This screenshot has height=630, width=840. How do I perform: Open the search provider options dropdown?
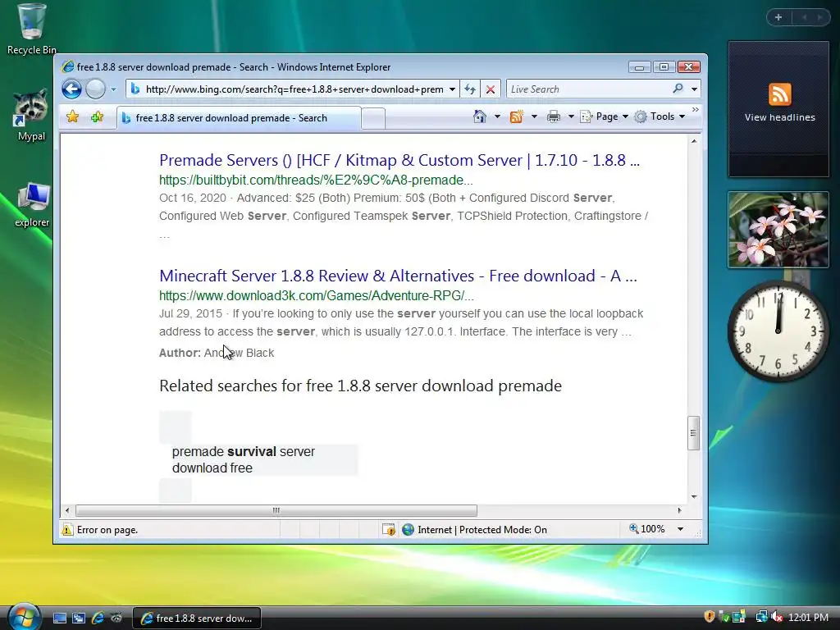[694, 89]
